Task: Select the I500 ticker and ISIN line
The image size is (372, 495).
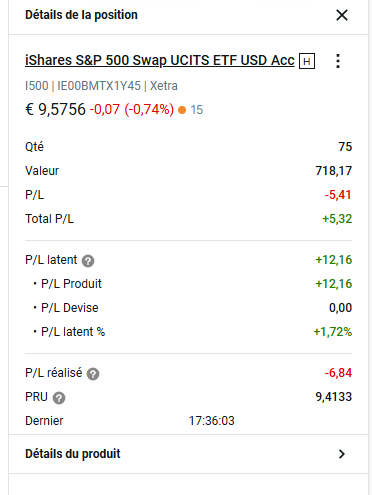Action: pos(101,86)
